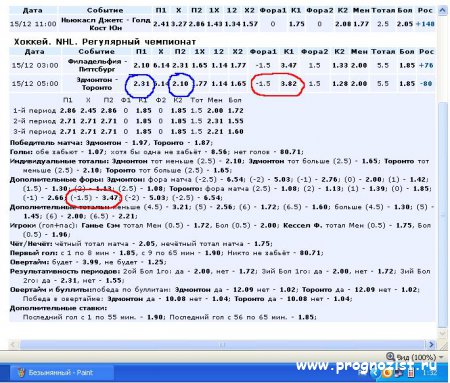The width and height of the screenshot is (450, 383).
Task: Open the +140 extra bets link
Action: [x=425, y=24]
